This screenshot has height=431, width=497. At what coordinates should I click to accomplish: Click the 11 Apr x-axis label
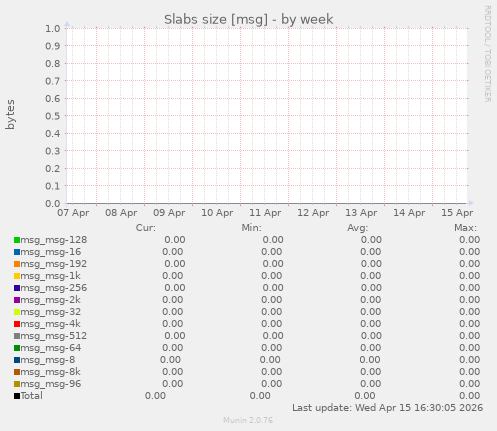coord(265,213)
